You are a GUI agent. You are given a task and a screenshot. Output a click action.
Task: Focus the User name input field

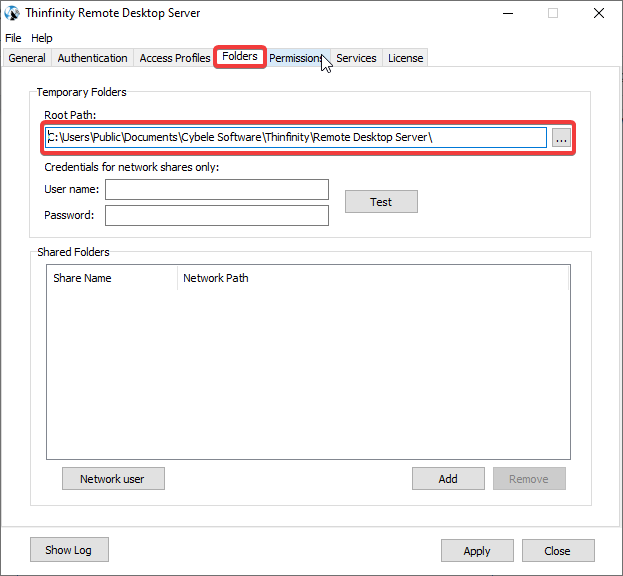point(217,189)
